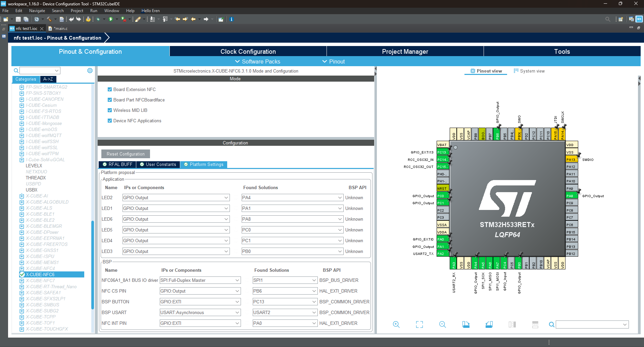The image size is (644, 347).
Task: Switch to System view of the chip
Action: click(x=532, y=71)
